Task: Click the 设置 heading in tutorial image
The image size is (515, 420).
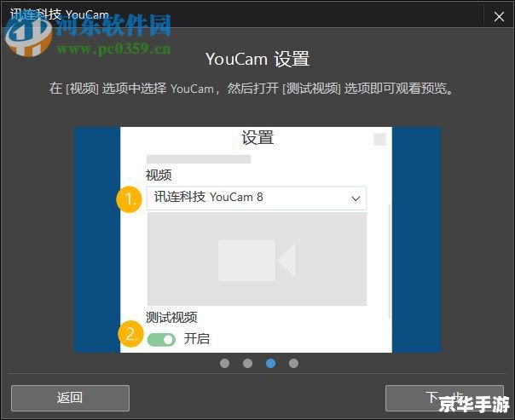Action: point(257,137)
